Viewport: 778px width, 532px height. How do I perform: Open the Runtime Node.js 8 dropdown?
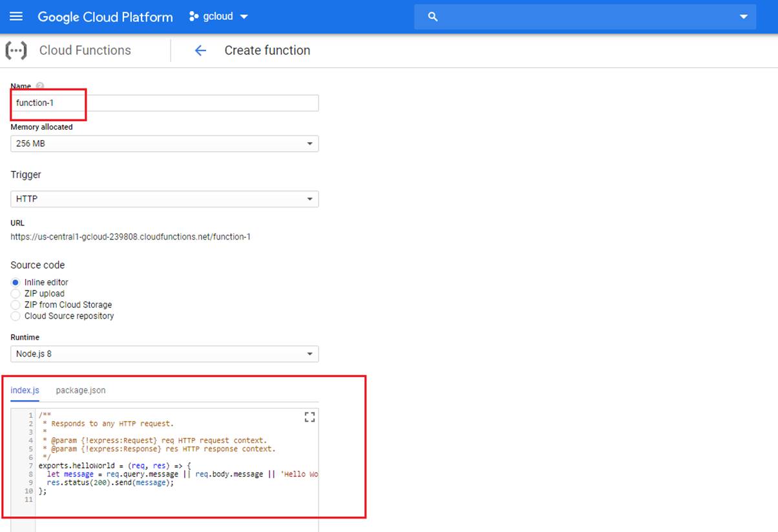click(x=164, y=354)
